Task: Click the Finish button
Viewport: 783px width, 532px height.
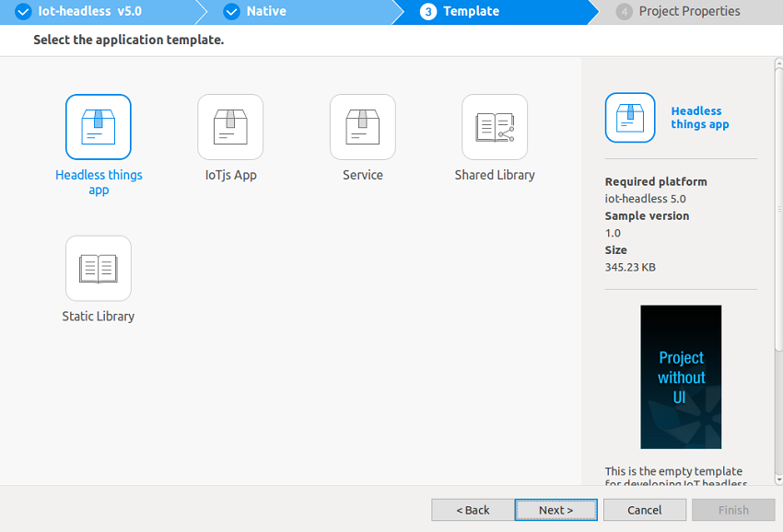Action: click(733, 510)
